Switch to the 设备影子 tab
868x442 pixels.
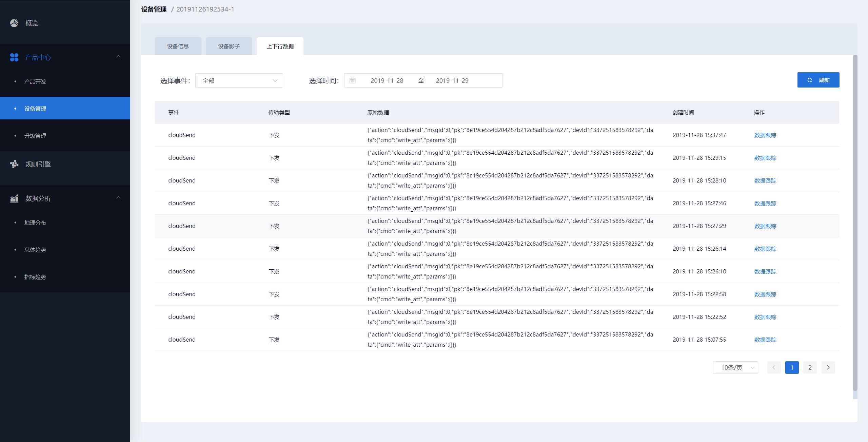coord(229,46)
